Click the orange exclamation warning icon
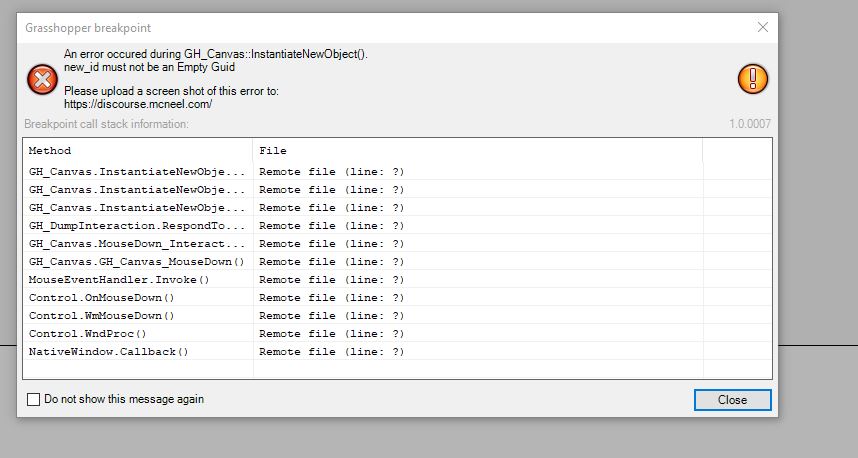 point(752,78)
